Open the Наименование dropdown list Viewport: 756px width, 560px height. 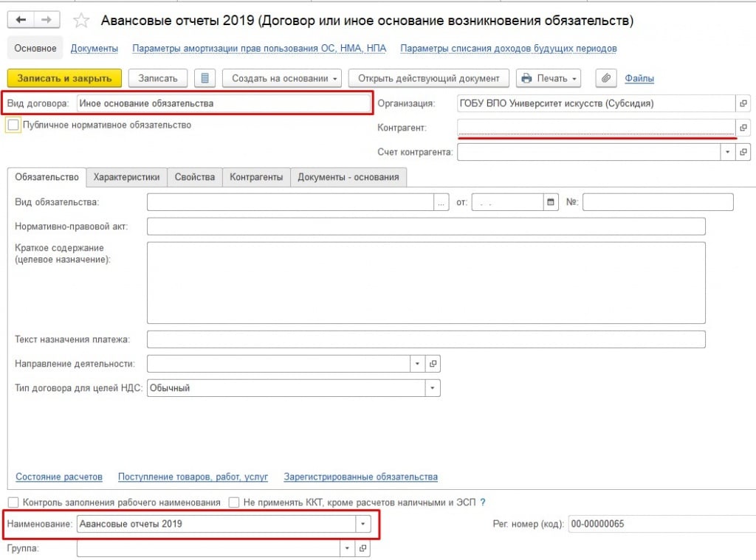tap(362, 524)
